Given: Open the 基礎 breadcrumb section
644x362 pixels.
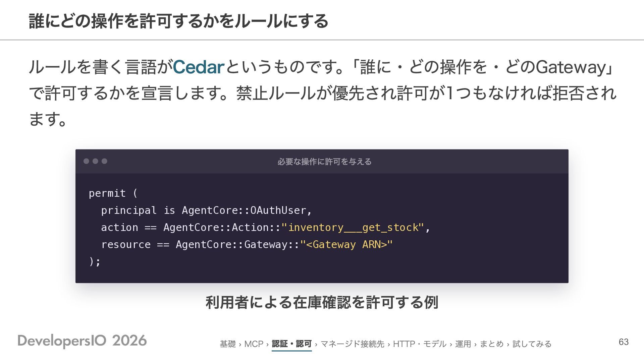Looking at the screenshot, I should pyautogui.click(x=228, y=344).
